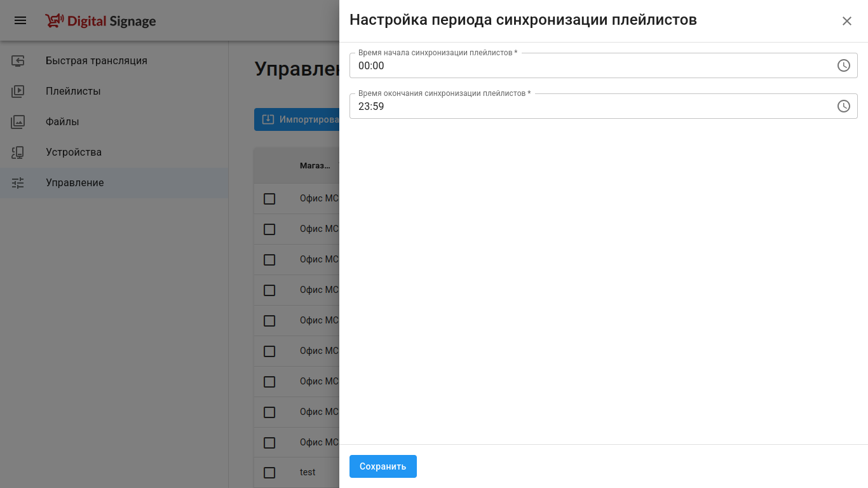Click the Files gallery icon in sidebar
Viewport: 868px width, 488px height.
pyautogui.click(x=18, y=122)
